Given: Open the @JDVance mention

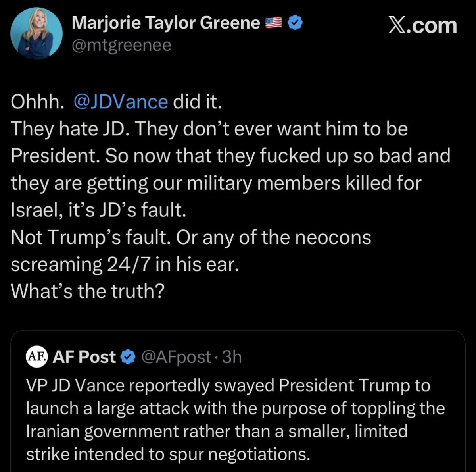Looking at the screenshot, I should (121, 102).
